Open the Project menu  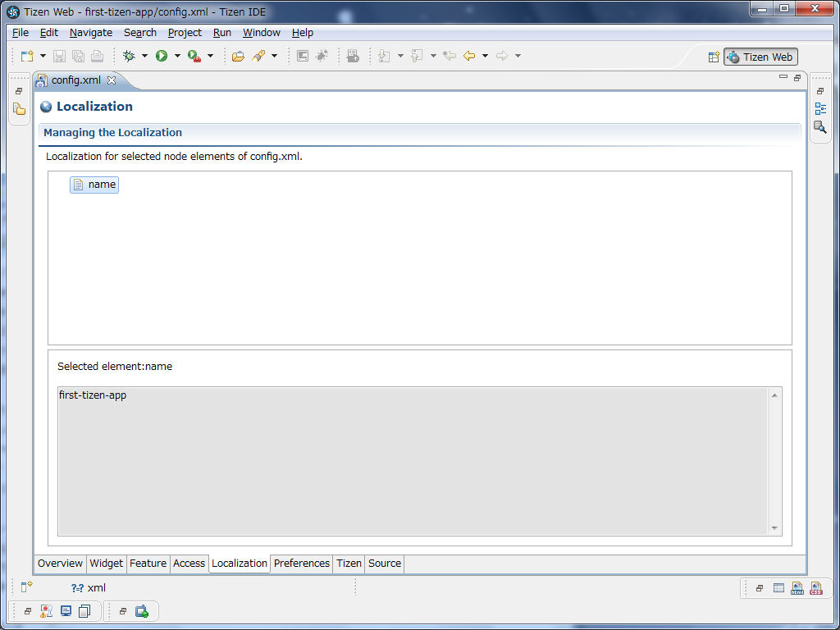[185, 33]
